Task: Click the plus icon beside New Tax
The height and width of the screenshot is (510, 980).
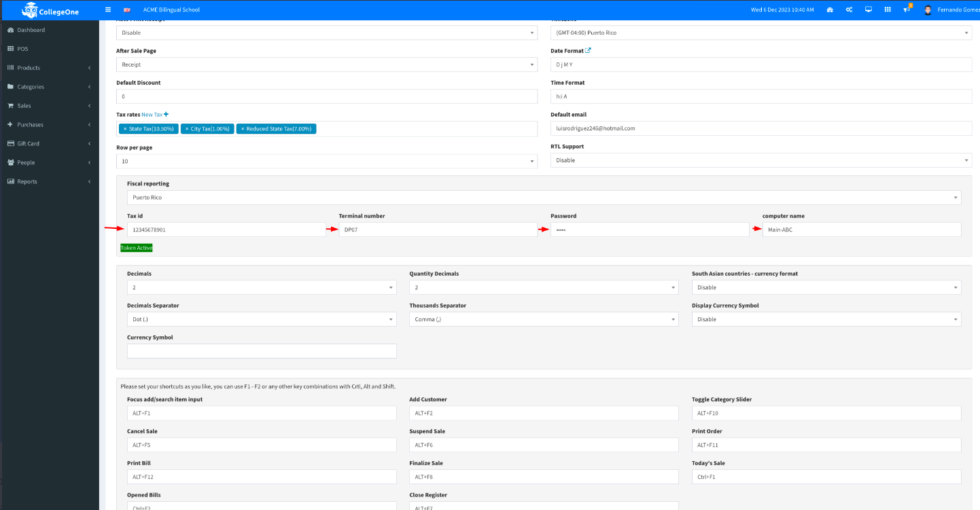Action: coord(166,115)
